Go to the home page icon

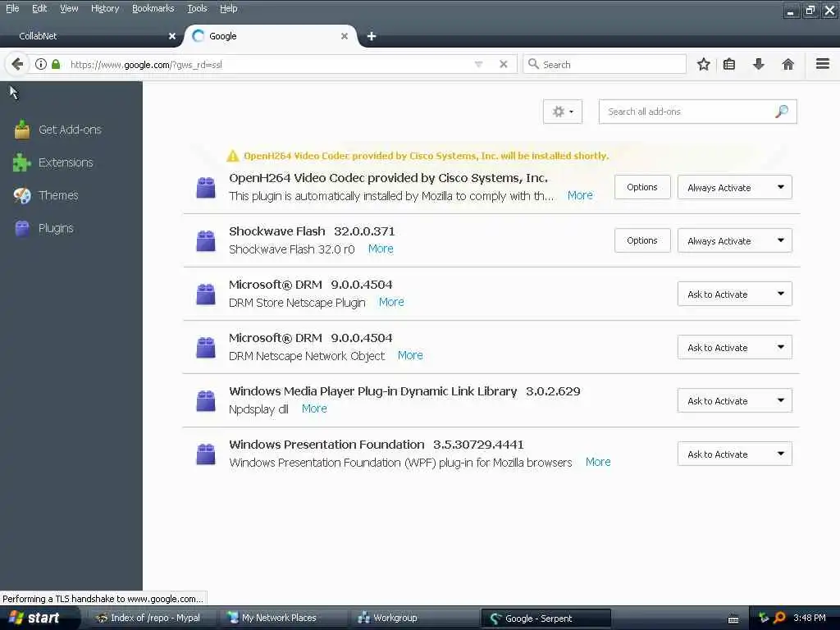pos(787,64)
